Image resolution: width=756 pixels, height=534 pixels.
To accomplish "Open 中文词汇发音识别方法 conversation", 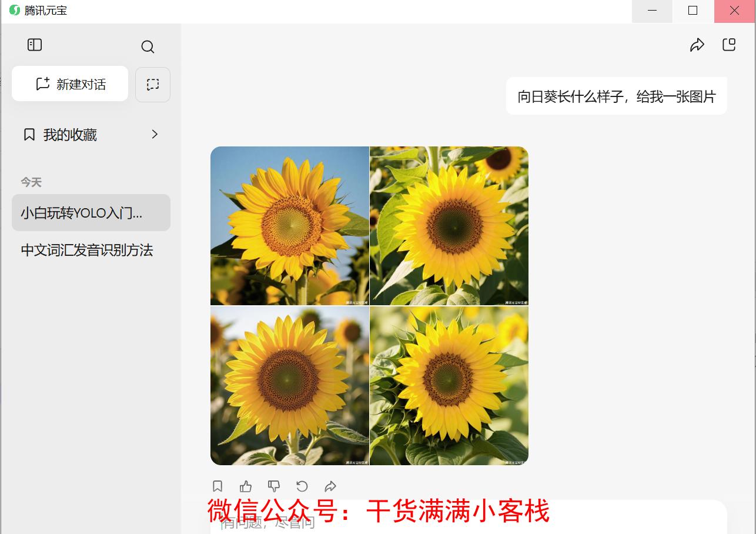I will click(87, 251).
